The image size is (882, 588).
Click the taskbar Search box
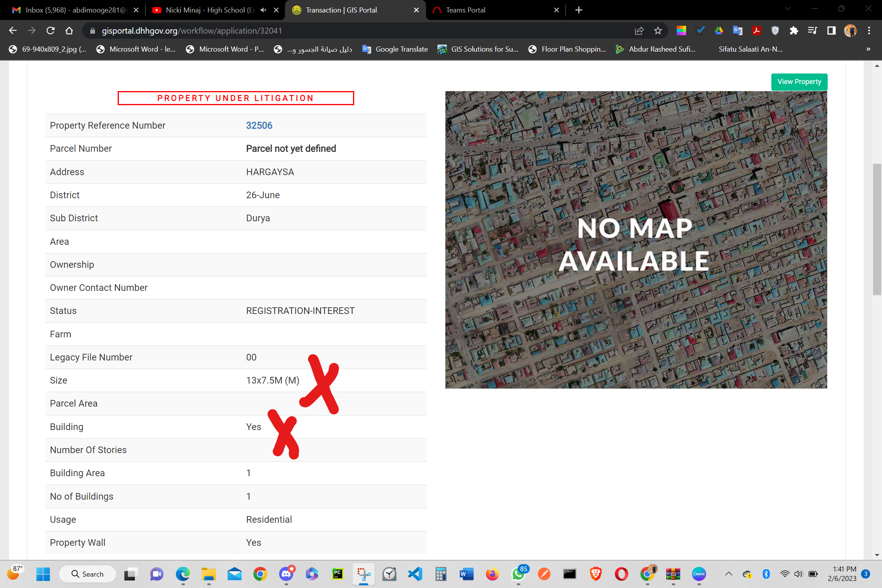pos(88,574)
